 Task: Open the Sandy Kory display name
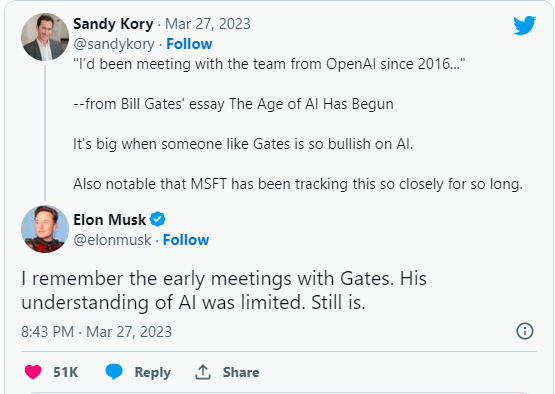pos(113,24)
